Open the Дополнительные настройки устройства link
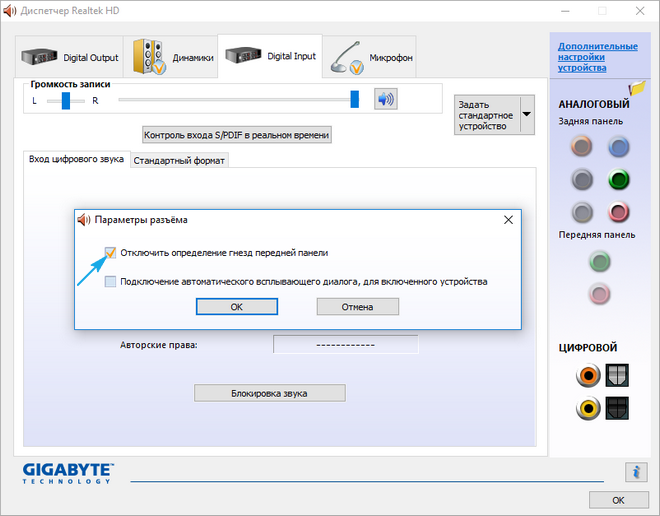 click(x=597, y=57)
